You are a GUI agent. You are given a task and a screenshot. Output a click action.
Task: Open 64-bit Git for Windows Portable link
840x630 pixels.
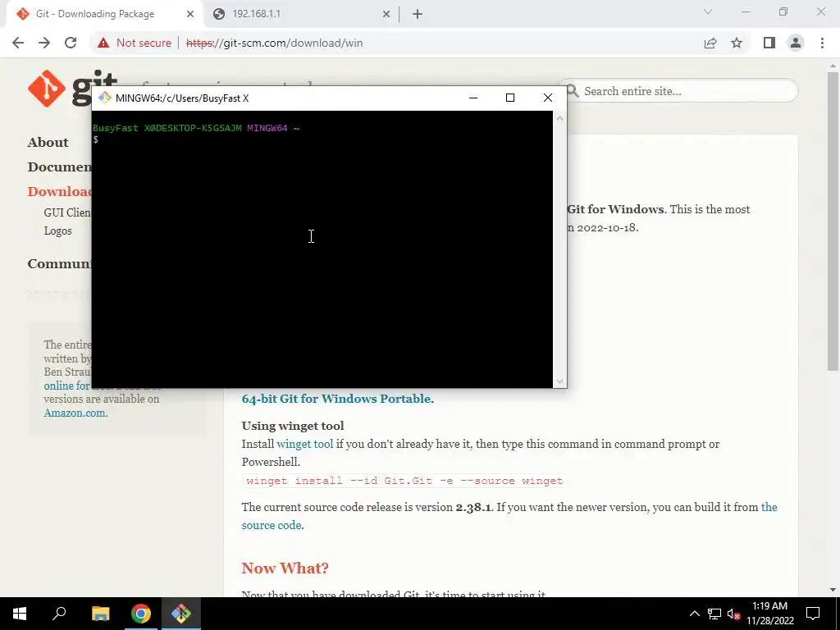point(336,399)
